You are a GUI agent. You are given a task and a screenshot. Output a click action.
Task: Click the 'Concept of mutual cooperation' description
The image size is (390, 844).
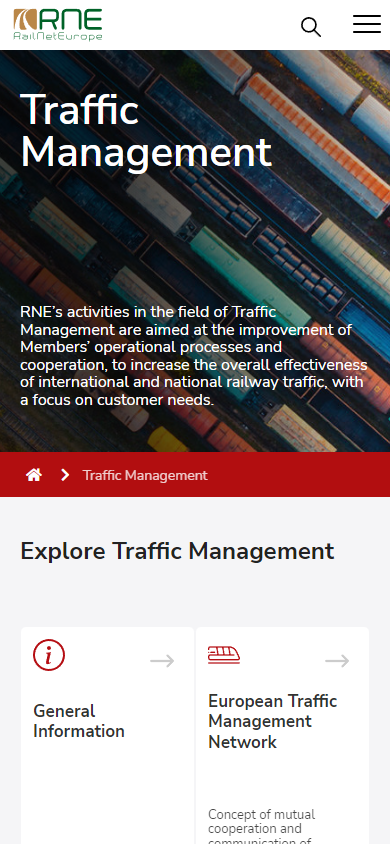262,826
